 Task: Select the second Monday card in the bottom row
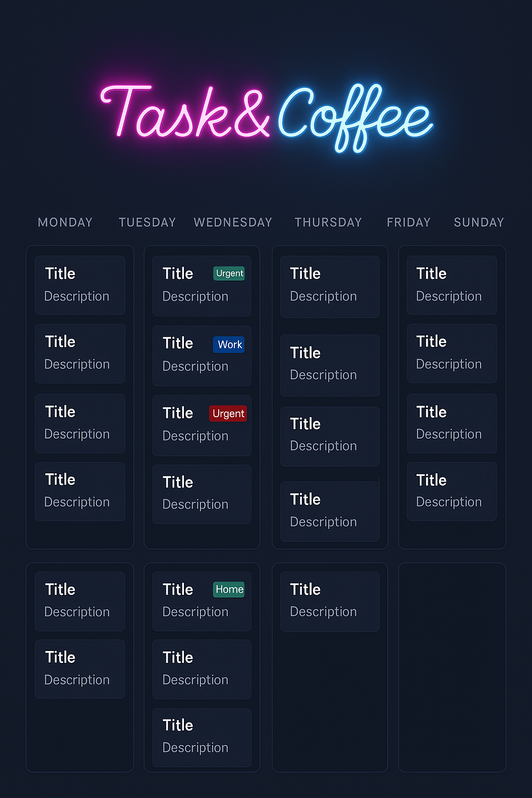[79, 669]
